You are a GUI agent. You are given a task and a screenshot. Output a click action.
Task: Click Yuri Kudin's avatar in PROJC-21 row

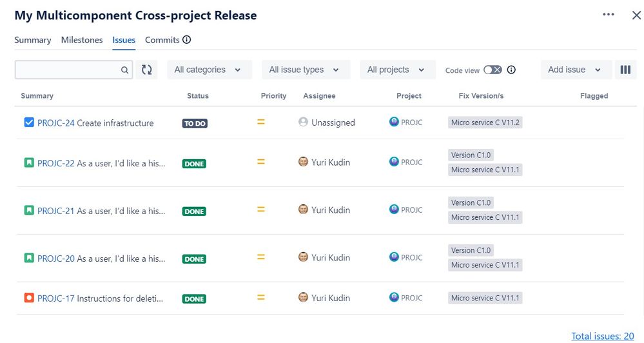pyautogui.click(x=303, y=209)
